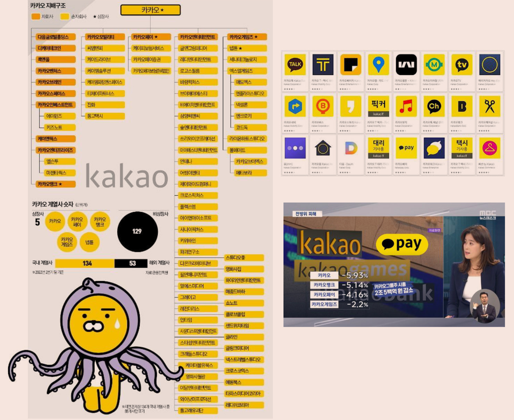
Task: Select the 키즈노트 box
Action: (x=60, y=127)
